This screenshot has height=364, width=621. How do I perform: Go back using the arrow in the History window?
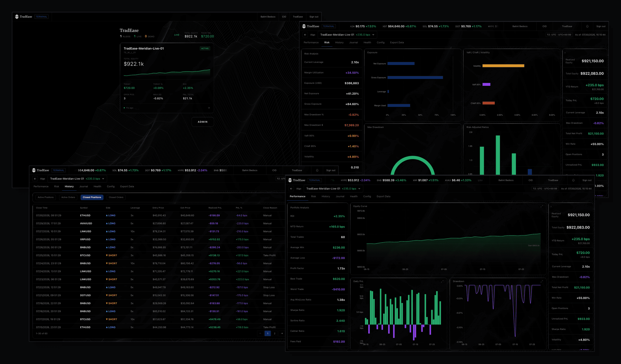pyautogui.click(x=35, y=179)
